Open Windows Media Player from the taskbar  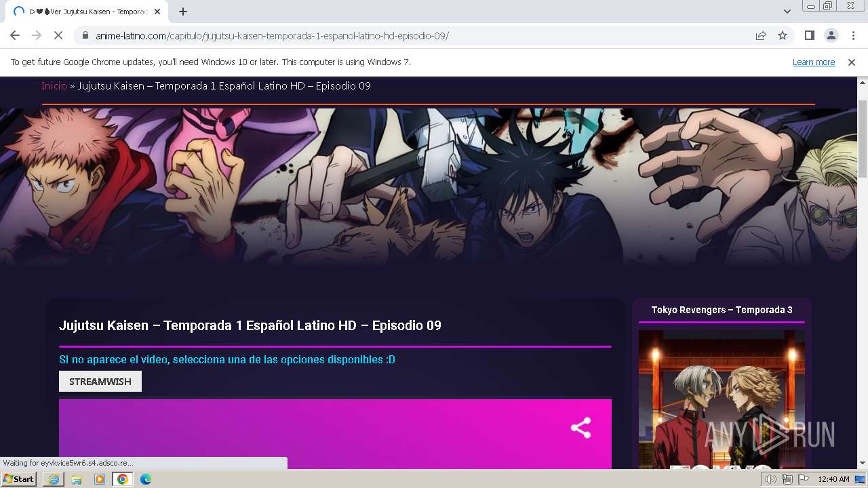100,479
